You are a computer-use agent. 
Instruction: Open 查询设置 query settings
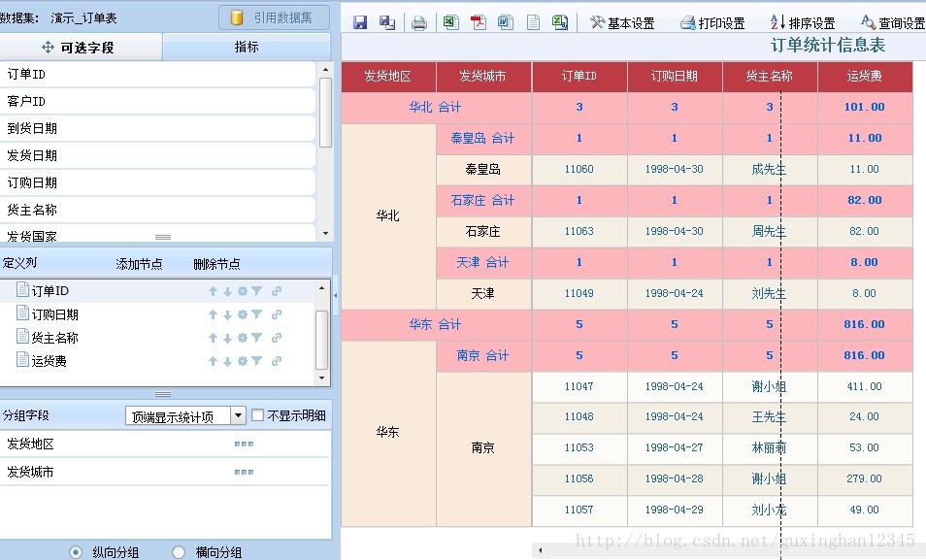click(x=893, y=23)
